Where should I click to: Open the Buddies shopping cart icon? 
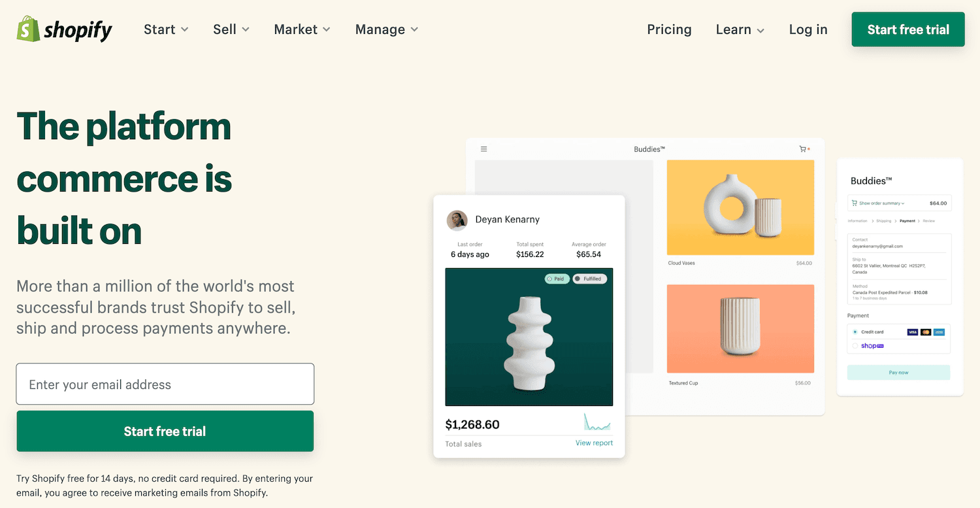click(803, 148)
